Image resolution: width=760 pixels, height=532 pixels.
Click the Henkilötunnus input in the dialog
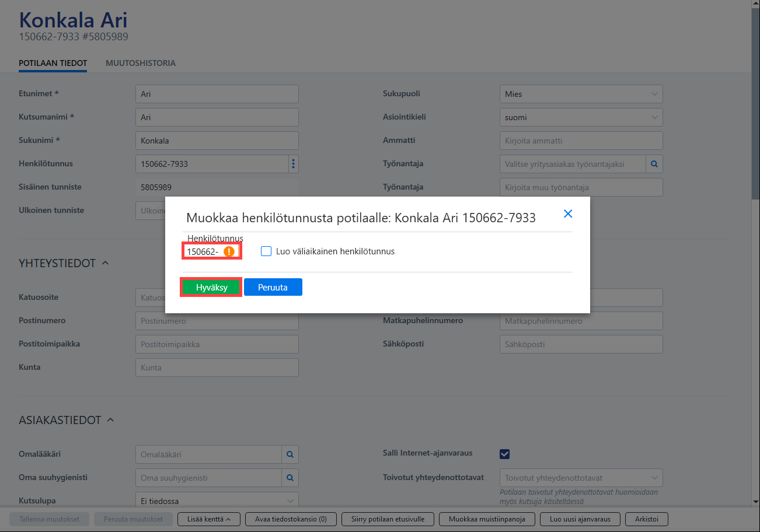click(x=211, y=251)
